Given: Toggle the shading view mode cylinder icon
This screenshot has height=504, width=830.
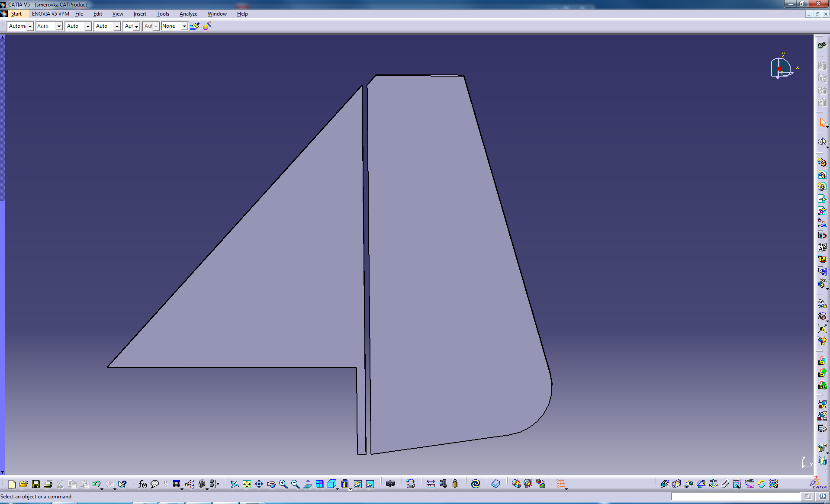Looking at the screenshot, I should (344, 484).
